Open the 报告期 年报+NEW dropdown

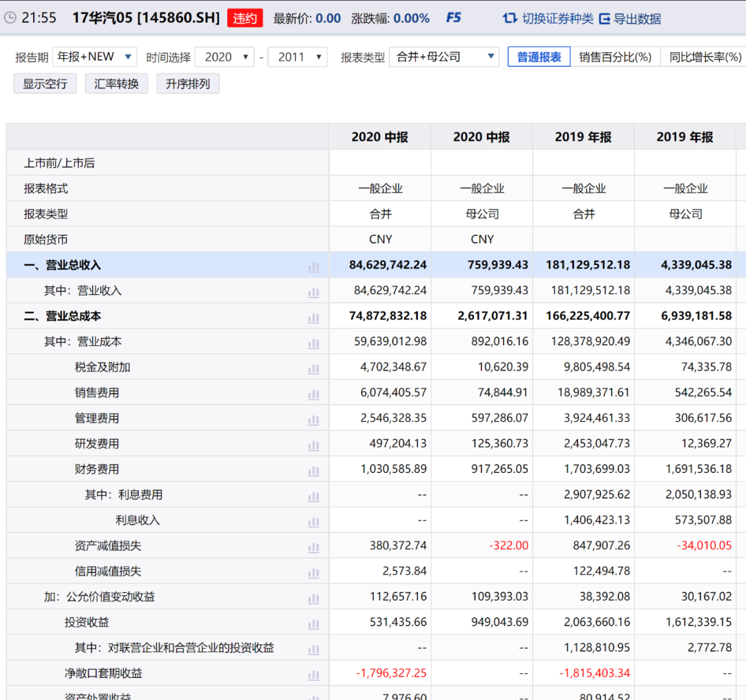click(x=95, y=57)
